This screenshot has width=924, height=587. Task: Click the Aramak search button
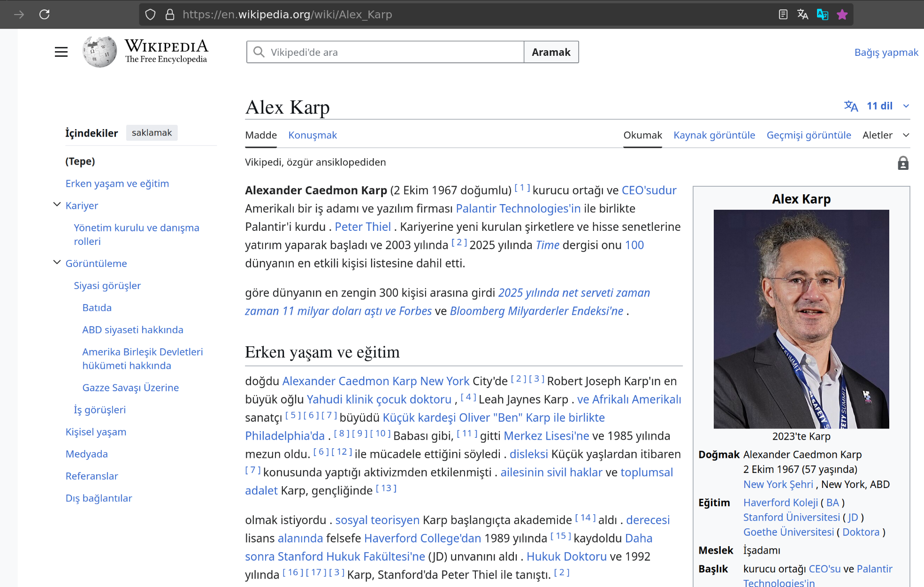tap(551, 52)
